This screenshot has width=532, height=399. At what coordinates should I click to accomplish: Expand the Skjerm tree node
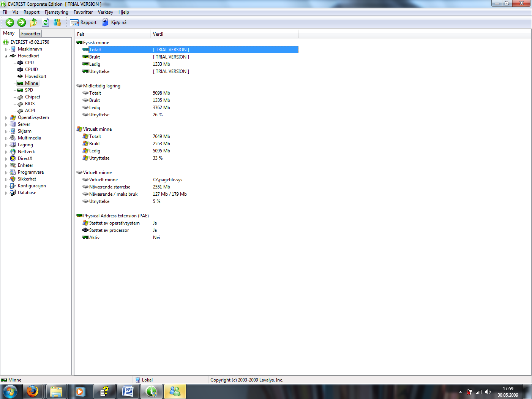[x=6, y=131]
